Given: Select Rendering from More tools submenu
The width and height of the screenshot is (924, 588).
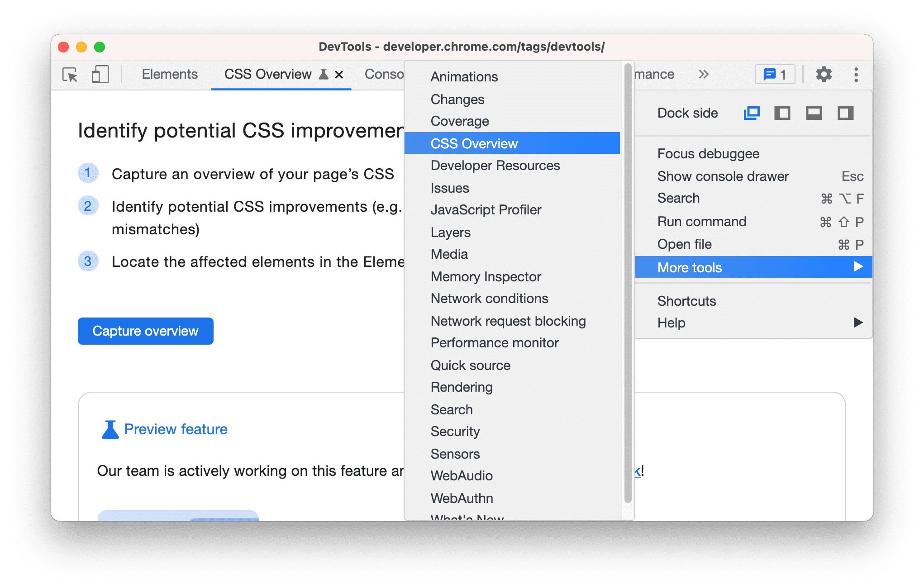Looking at the screenshot, I should coord(461,387).
